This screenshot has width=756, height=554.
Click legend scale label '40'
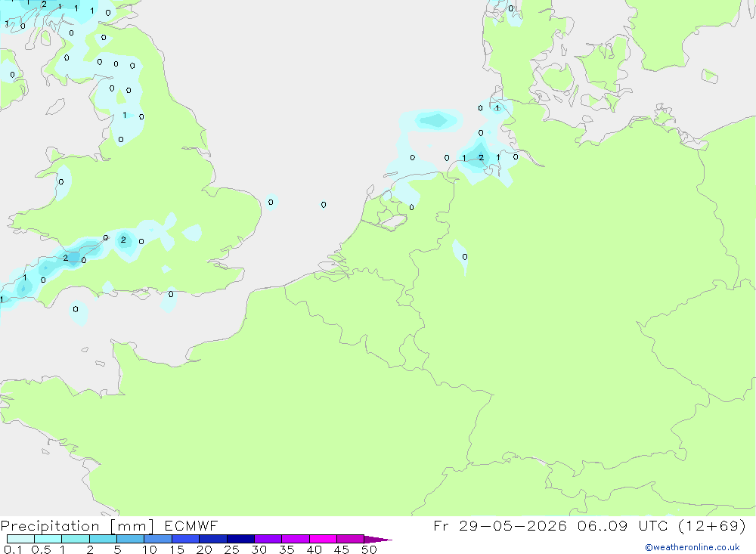click(314, 549)
